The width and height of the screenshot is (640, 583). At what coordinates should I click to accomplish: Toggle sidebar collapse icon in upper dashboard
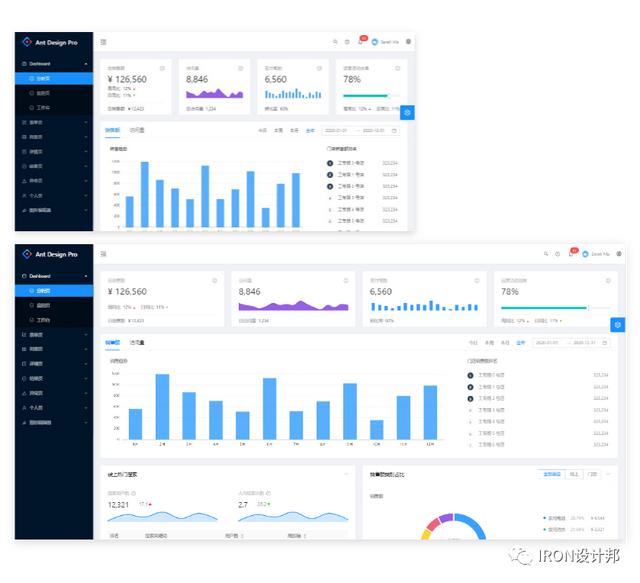tap(104, 42)
